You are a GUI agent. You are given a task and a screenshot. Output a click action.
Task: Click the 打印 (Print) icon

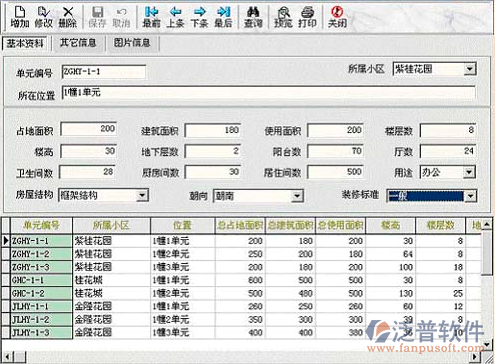(x=307, y=17)
